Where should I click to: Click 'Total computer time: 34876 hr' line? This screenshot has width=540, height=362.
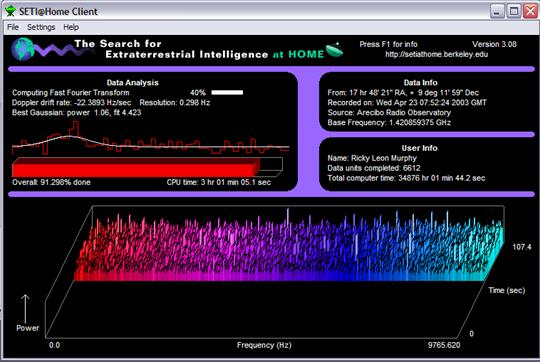tap(406, 178)
